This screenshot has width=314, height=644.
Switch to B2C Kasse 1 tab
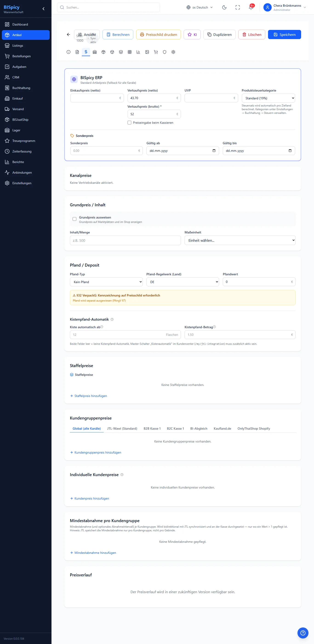tap(175, 428)
